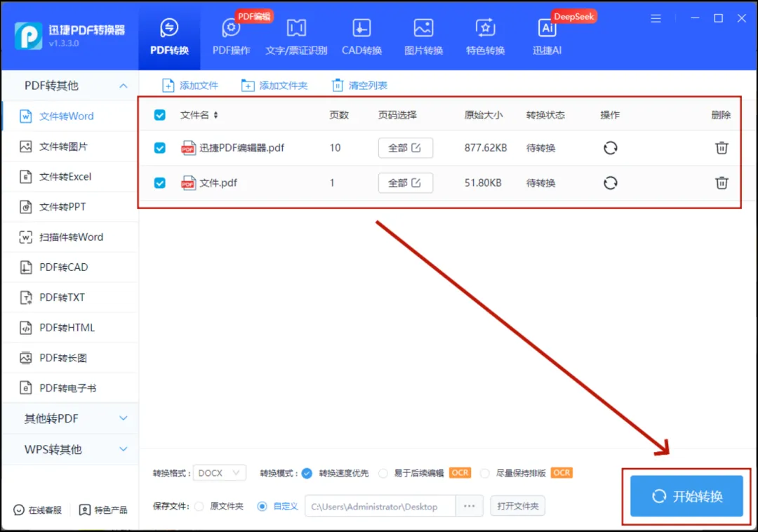Open PDF转TXT in sidebar
This screenshot has height=532, width=758.
70,298
